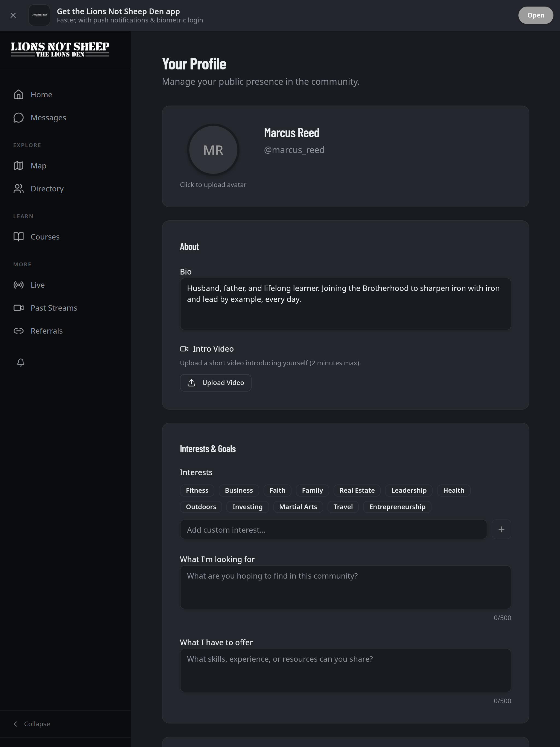
Task: Toggle the Investing interest chip
Action: pos(247,507)
